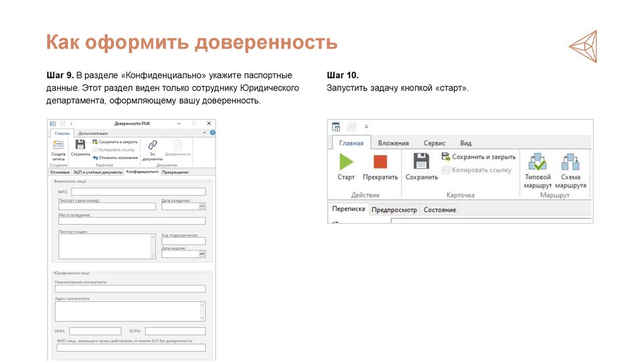Screen dimensions: 644x361
Task: Open the blue help question-mark icon
Action: [213, 133]
